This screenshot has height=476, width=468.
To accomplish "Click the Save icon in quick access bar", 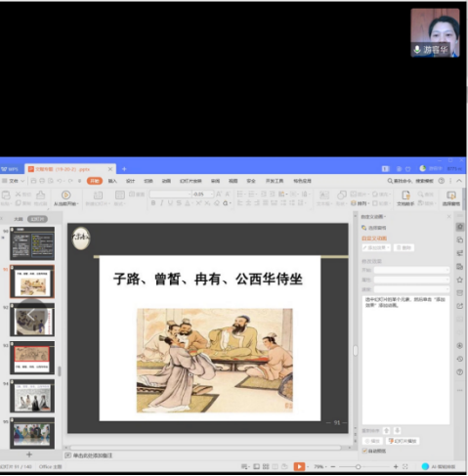I will coord(34,181).
